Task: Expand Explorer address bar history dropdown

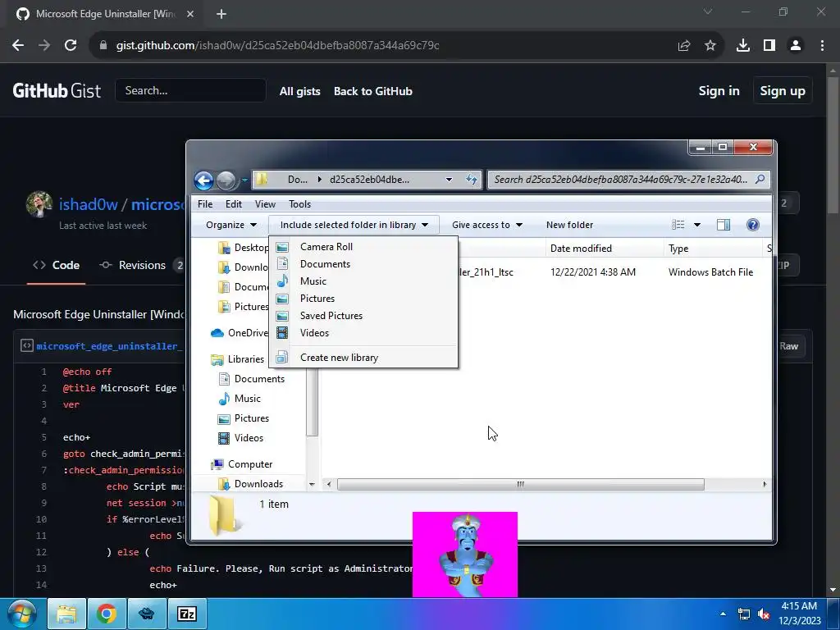Action: [449, 180]
